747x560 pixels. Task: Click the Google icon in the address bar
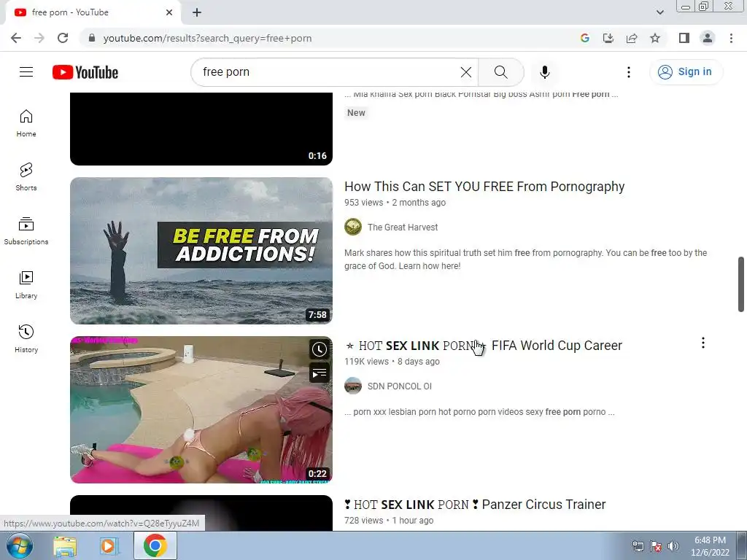click(585, 38)
